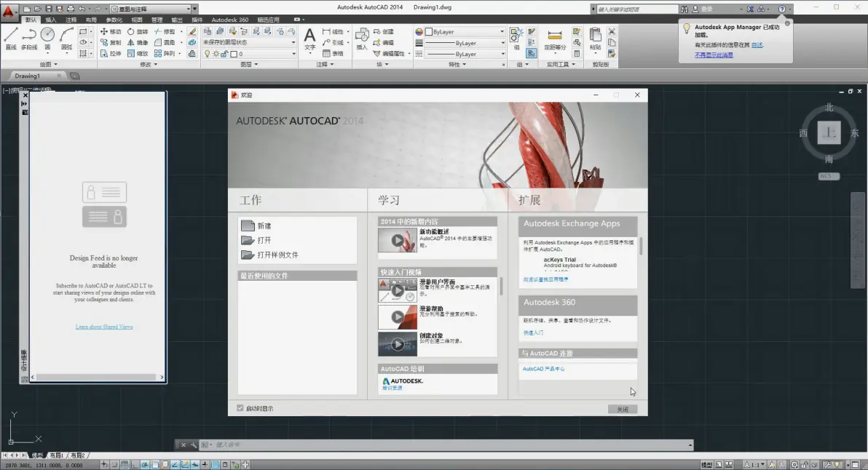Open the Text (文字) annotation tool
The height and width of the screenshot is (470, 868).
(x=310, y=39)
